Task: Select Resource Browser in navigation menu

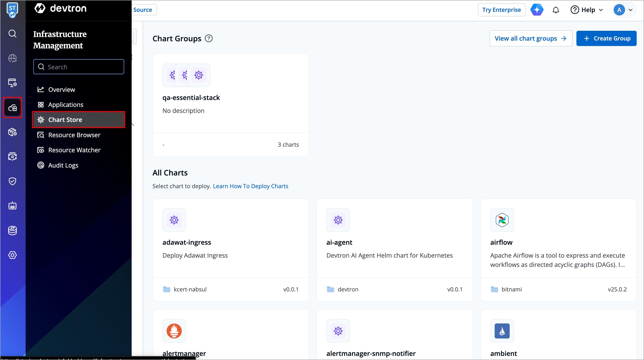Action: [74, 135]
